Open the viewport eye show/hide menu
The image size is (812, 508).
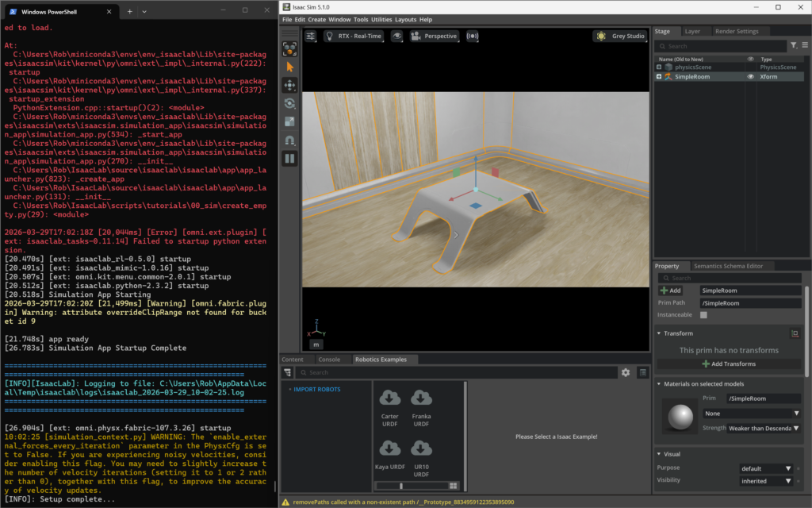(396, 37)
